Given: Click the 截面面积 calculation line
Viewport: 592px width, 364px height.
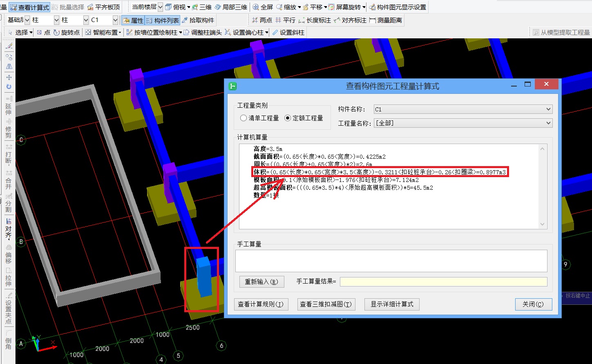Looking at the screenshot, I should [x=319, y=157].
